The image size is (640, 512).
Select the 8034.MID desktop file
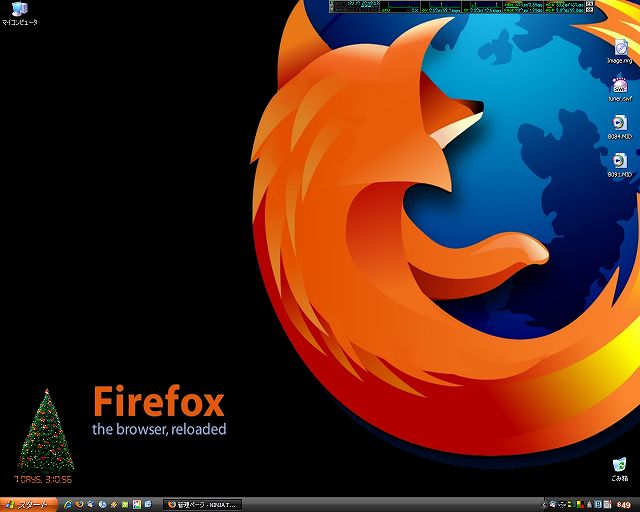tap(620, 127)
